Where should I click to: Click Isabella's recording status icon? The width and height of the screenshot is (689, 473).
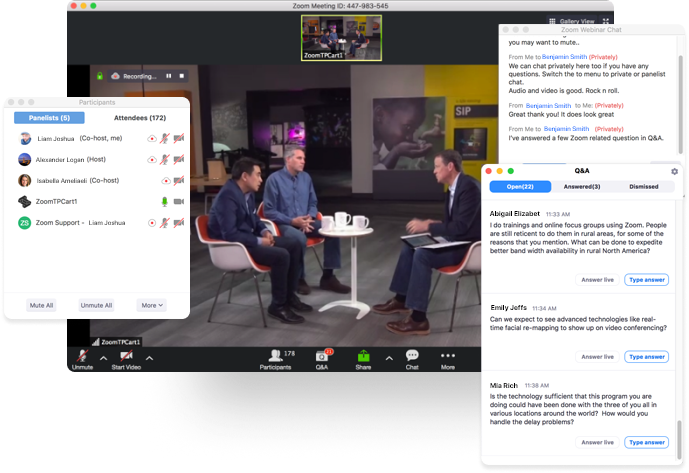[x=166, y=181]
